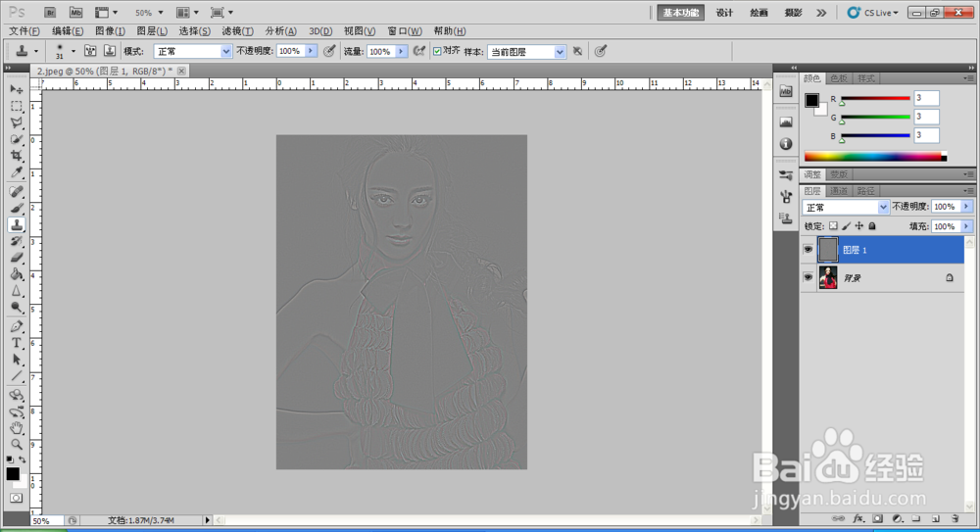The image size is (980, 532).
Task: Select the Move tool
Action: [17, 89]
